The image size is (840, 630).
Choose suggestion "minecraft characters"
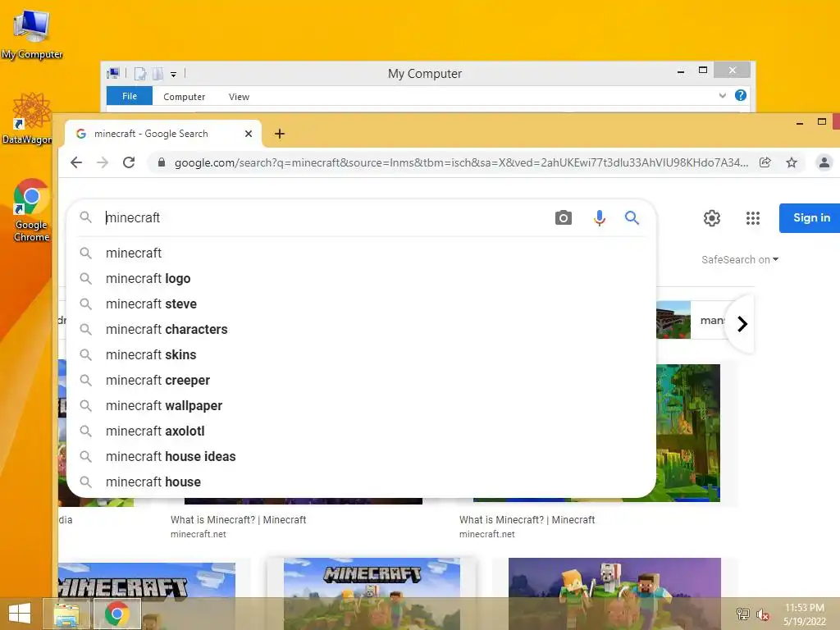click(x=361, y=330)
